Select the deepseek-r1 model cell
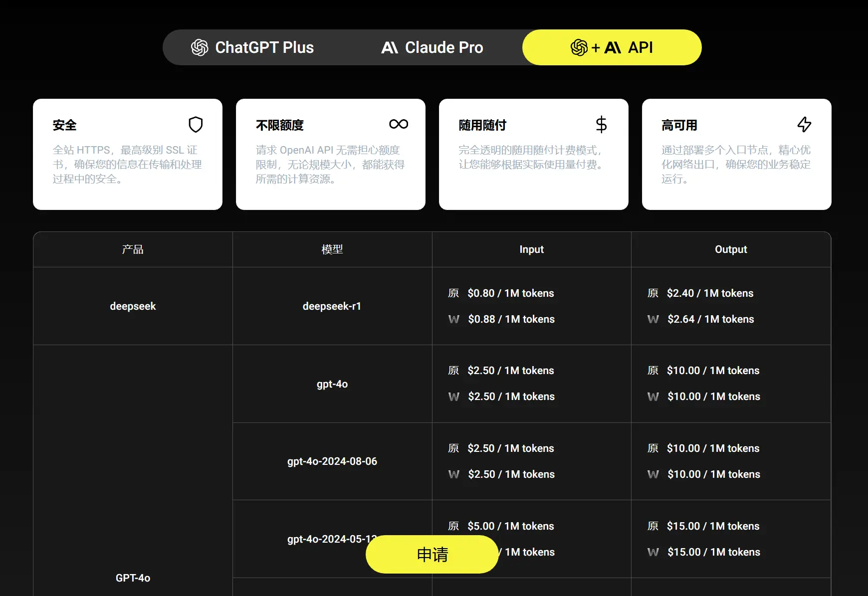The width and height of the screenshot is (868, 596). point(332,306)
